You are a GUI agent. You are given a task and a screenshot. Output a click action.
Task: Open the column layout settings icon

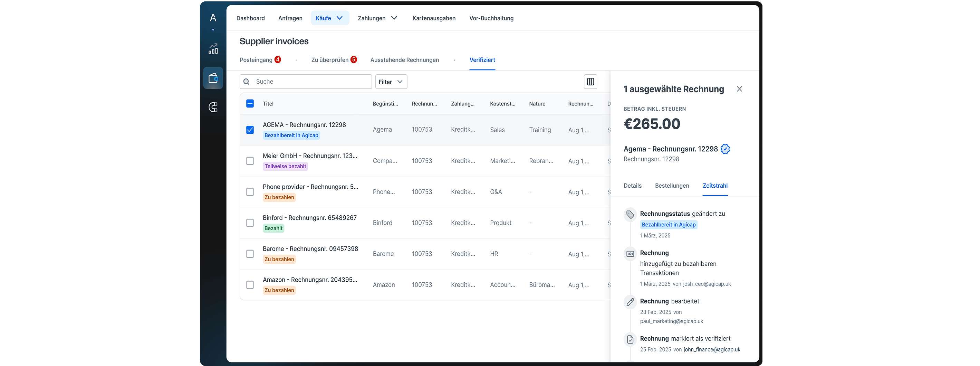pos(590,82)
